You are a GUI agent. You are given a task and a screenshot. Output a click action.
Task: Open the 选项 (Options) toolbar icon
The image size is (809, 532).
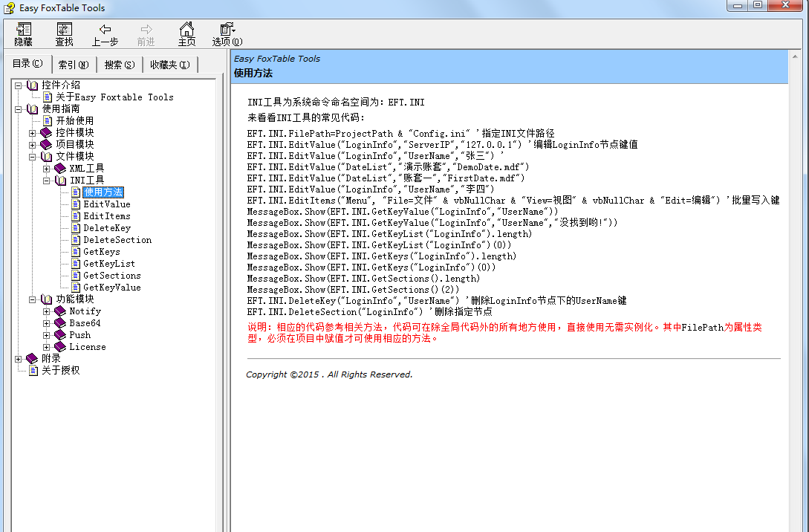coord(227,30)
